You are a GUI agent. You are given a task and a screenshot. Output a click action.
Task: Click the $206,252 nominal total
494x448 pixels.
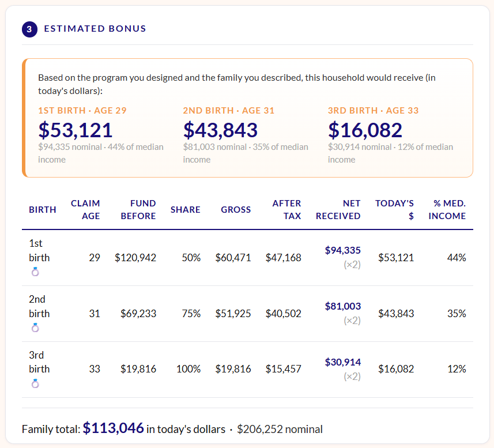pyautogui.click(x=280, y=429)
